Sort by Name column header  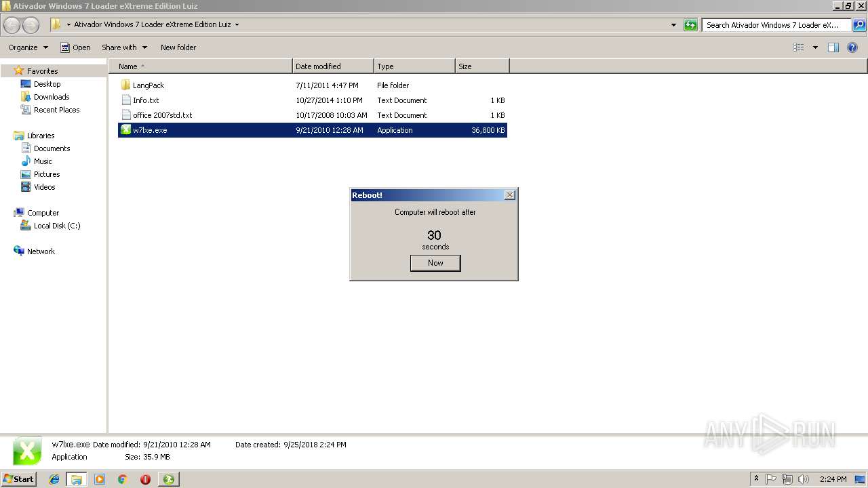[201, 66]
